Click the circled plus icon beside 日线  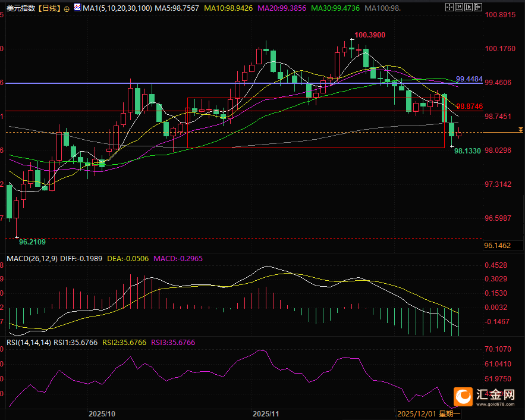pyautogui.click(x=66, y=9)
